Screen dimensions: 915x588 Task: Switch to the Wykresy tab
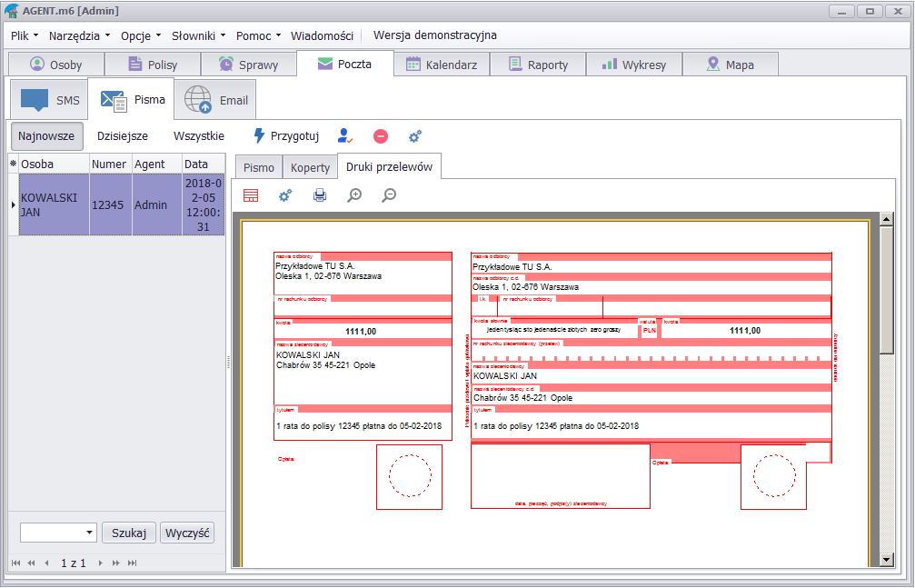(x=633, y=65)
